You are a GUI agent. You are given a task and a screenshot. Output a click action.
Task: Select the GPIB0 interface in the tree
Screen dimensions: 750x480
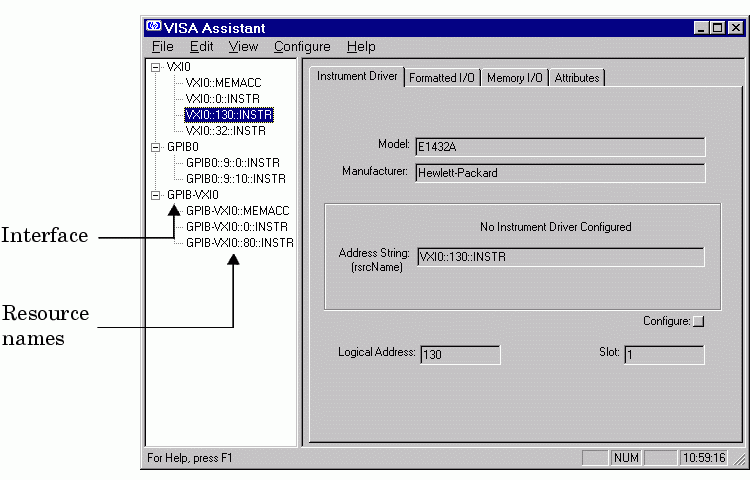(183, 147)
